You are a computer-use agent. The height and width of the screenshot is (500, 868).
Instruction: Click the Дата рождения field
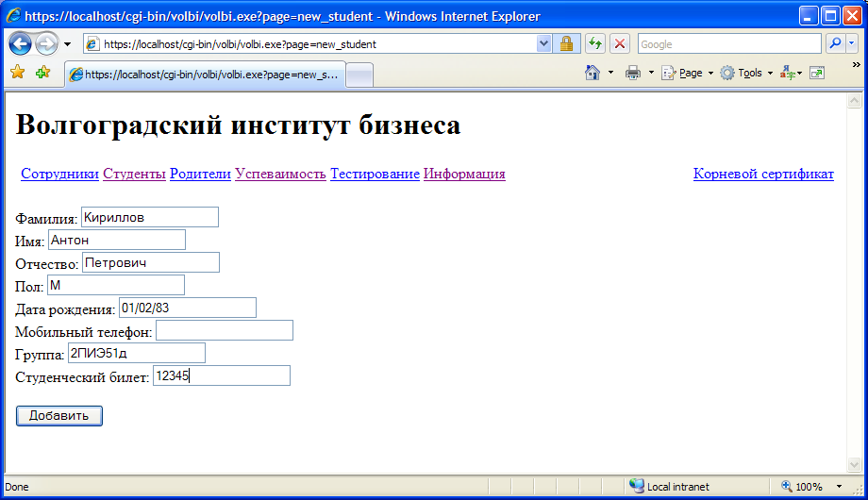pyautogui.click(x=188, y=308)
